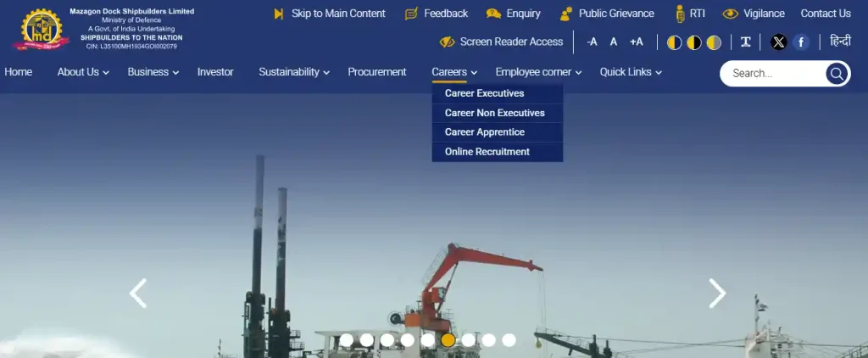Select the black-yellow contrast theme
This screenshot has height=358, width=868.
694,42
